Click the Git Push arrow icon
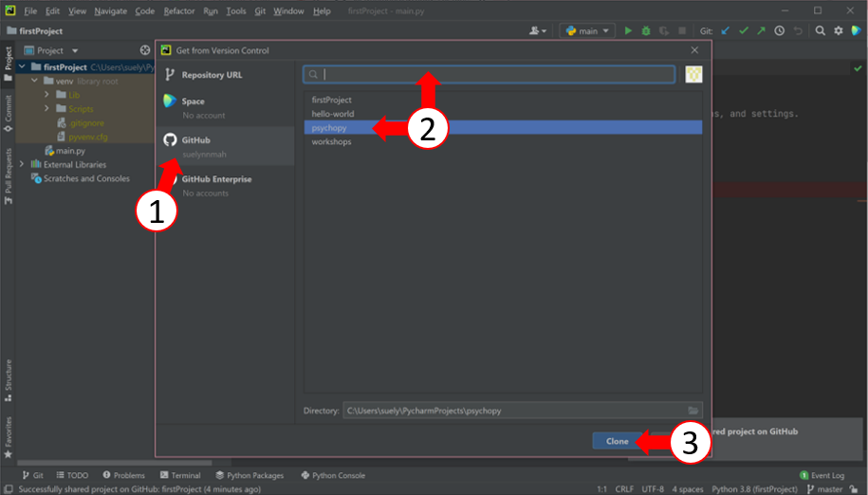This screenshot has height=495, width=868. [x=761, y=30]
